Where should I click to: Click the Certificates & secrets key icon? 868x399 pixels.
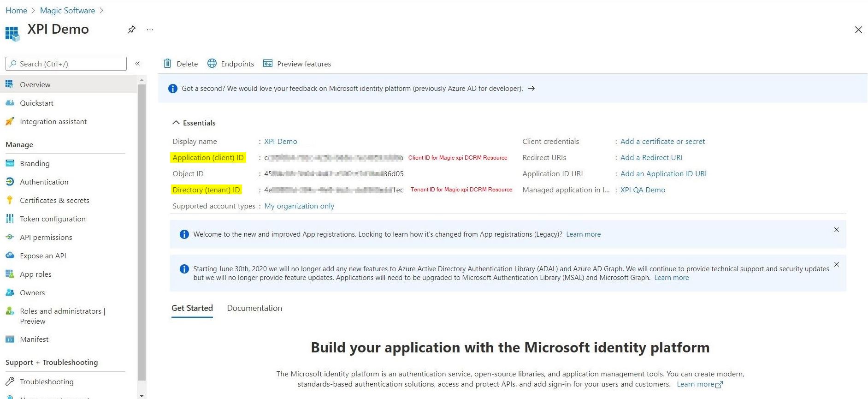10,200
